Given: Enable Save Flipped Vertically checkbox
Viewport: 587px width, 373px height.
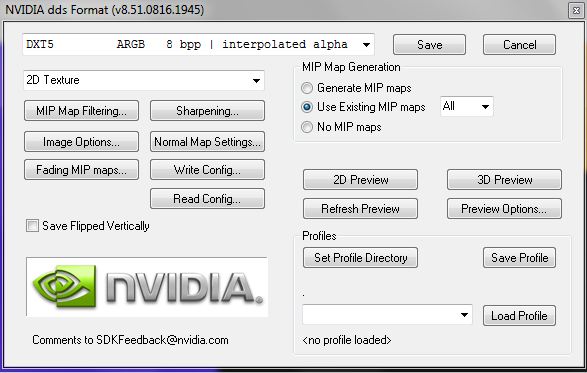Looking at the screenshot, I should [32, 226].
